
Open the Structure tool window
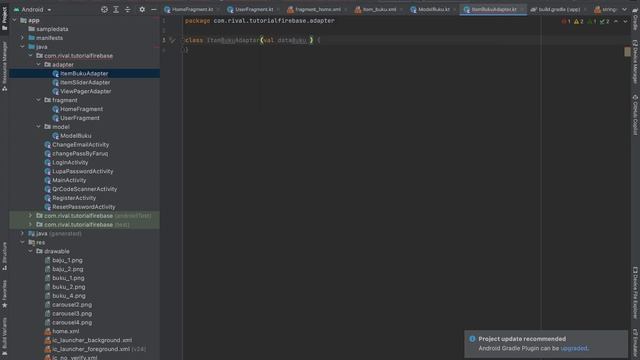(x=4, y=256)
